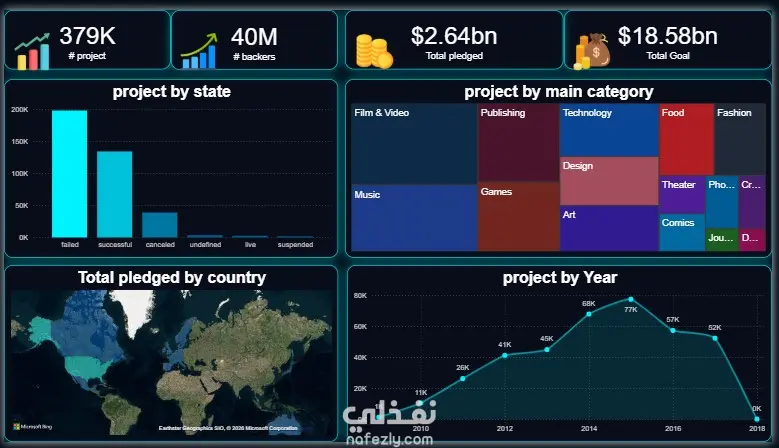Image resolution: width=779 pixels, height=448 pixels.
Task: Click the 45K data point
Action: click(x=546, y=349)
